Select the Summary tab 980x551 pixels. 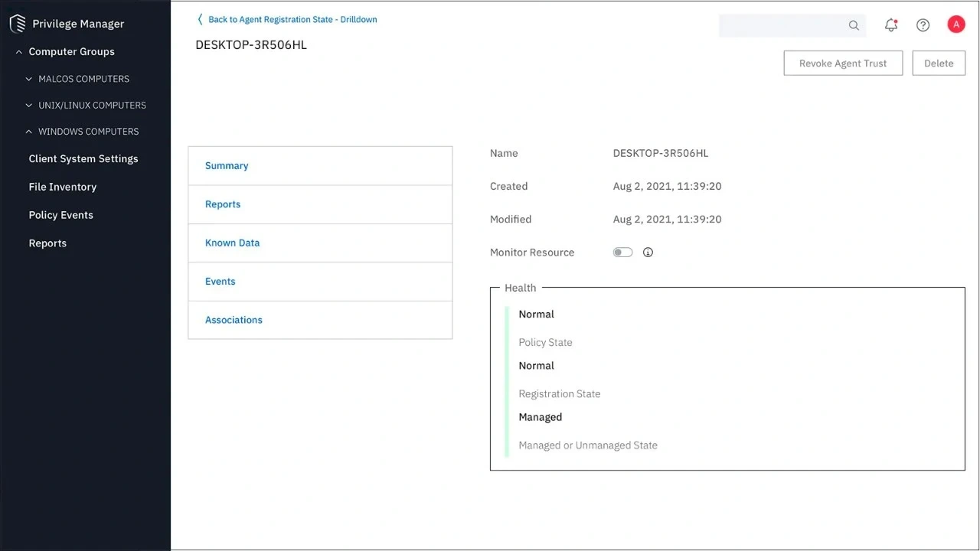(x=227, y=166)
